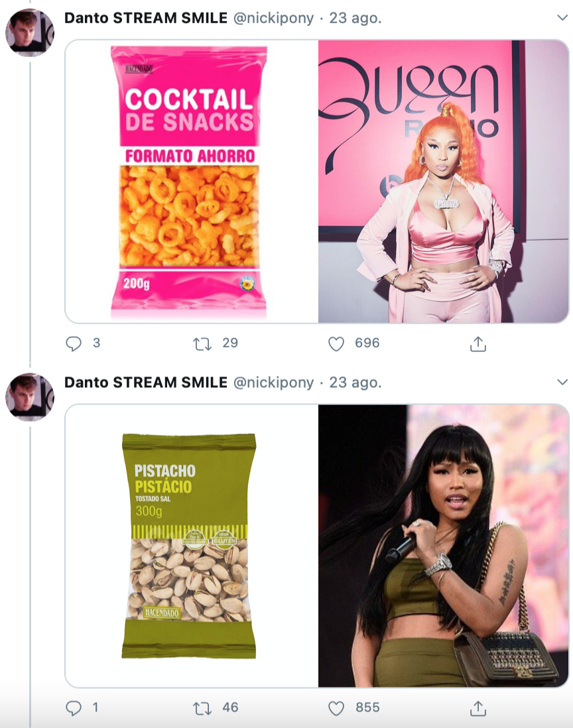Like the Cocktail de Snacks tweet
573x728 pixels.
tap(337, 343)
